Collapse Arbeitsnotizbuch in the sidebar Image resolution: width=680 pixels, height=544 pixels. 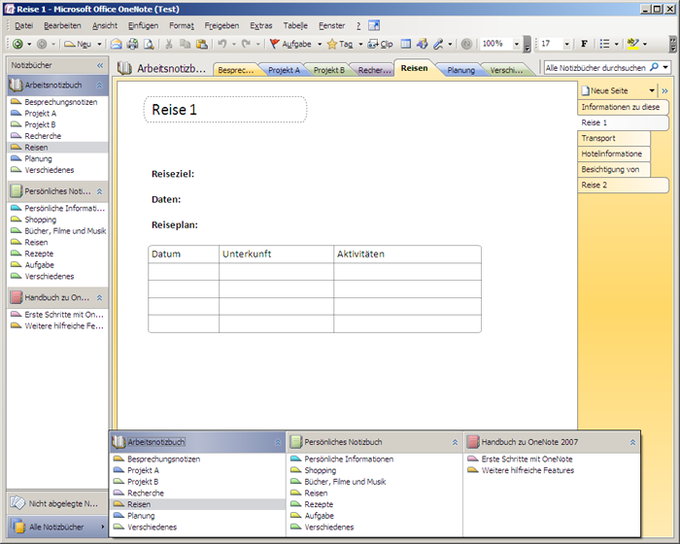99,85
